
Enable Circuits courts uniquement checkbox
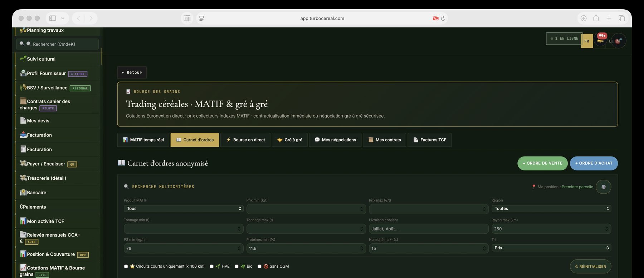coord(126,267)
